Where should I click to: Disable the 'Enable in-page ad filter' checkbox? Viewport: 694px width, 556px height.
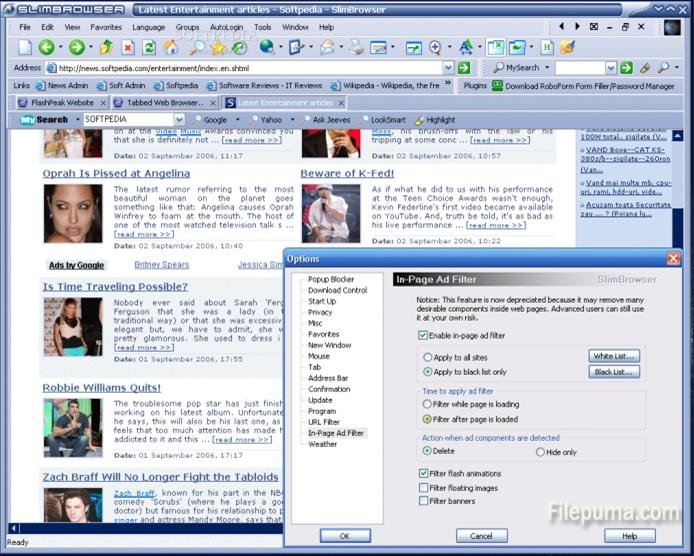[x=425, y=335]
